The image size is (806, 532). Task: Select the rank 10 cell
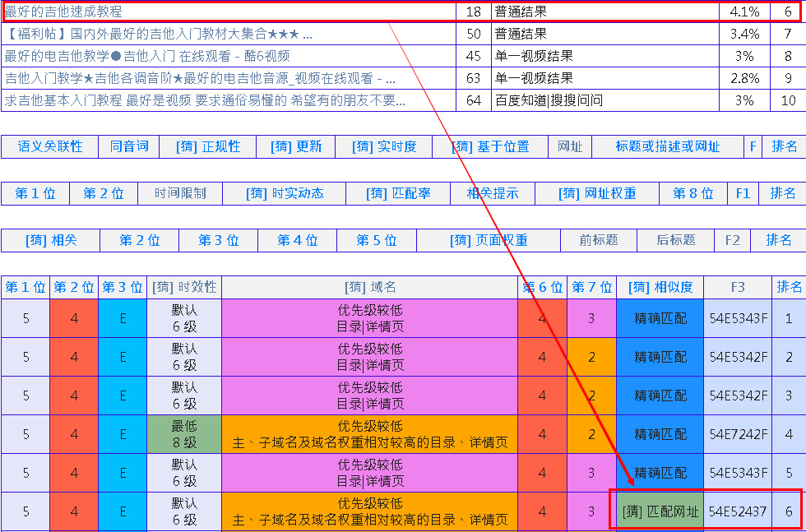pos(788,100)
